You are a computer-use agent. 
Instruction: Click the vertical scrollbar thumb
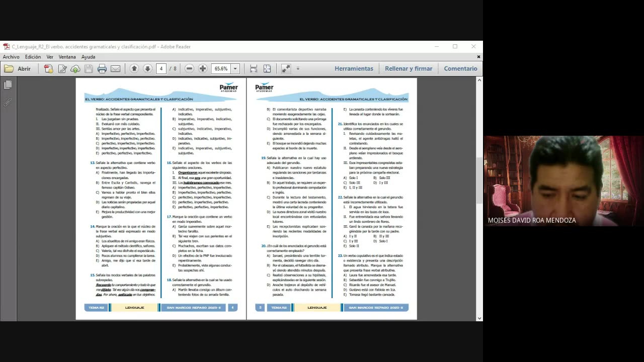[479, 180]
